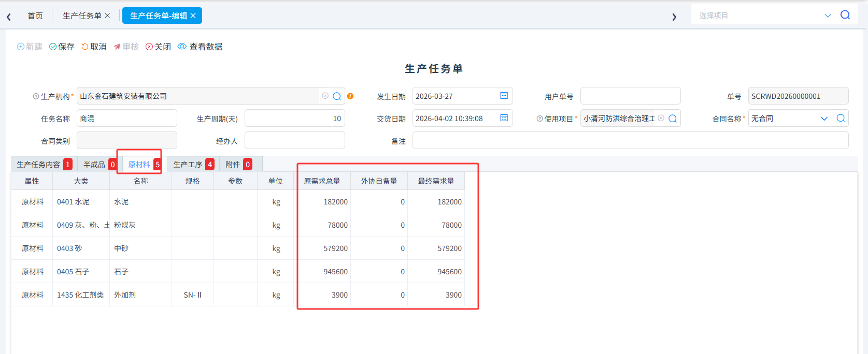
Task: Expand the 合同名称 dropdown arrow
Action: tap(824, 119)
